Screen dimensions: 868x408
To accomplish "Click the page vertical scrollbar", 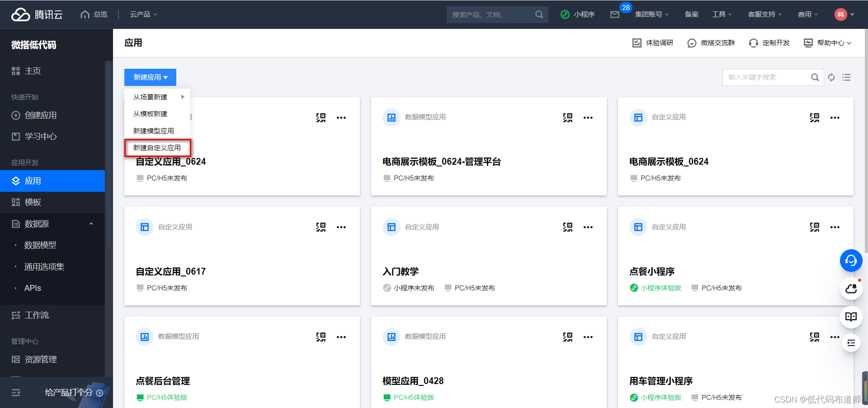I will (x=865, y=140).
